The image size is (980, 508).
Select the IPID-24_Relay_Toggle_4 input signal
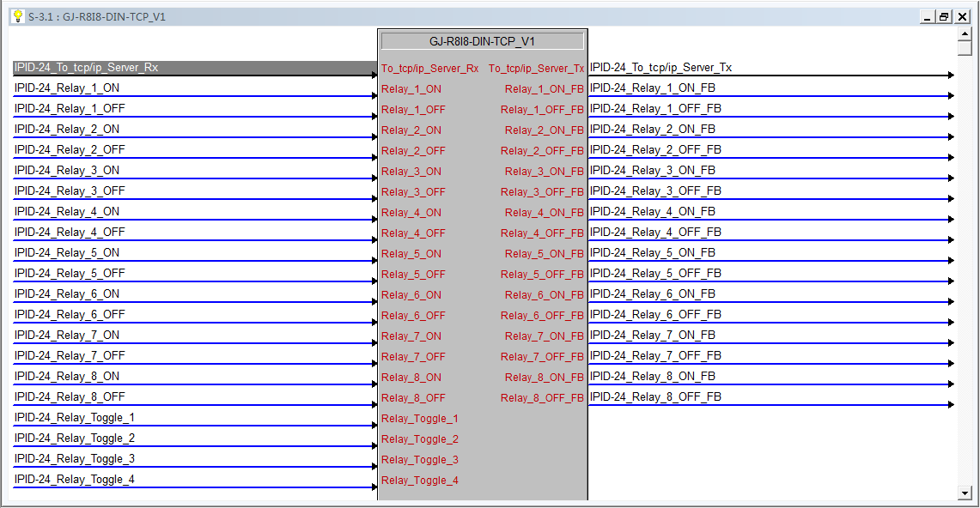pyautogui.click(x=194, y=480)
